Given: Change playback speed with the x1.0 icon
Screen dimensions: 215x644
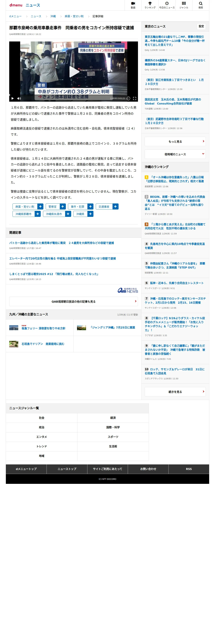Looking at the screenshot, I should coord(128,98).
